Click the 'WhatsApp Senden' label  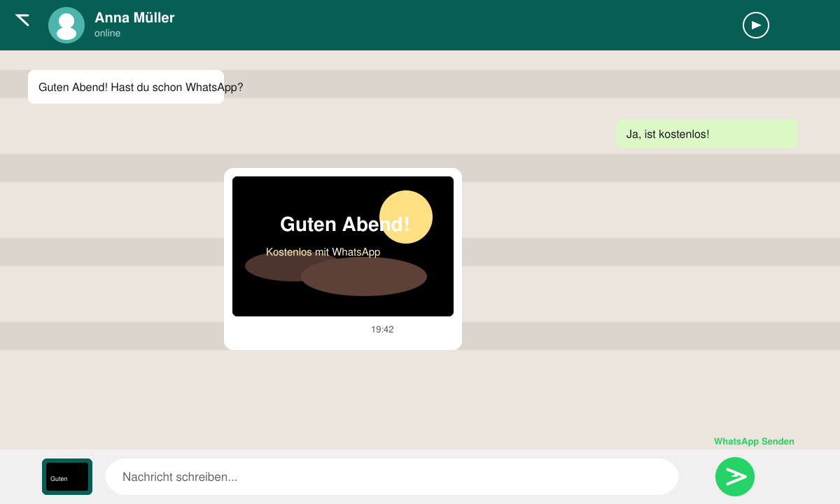tap(754, 442)
